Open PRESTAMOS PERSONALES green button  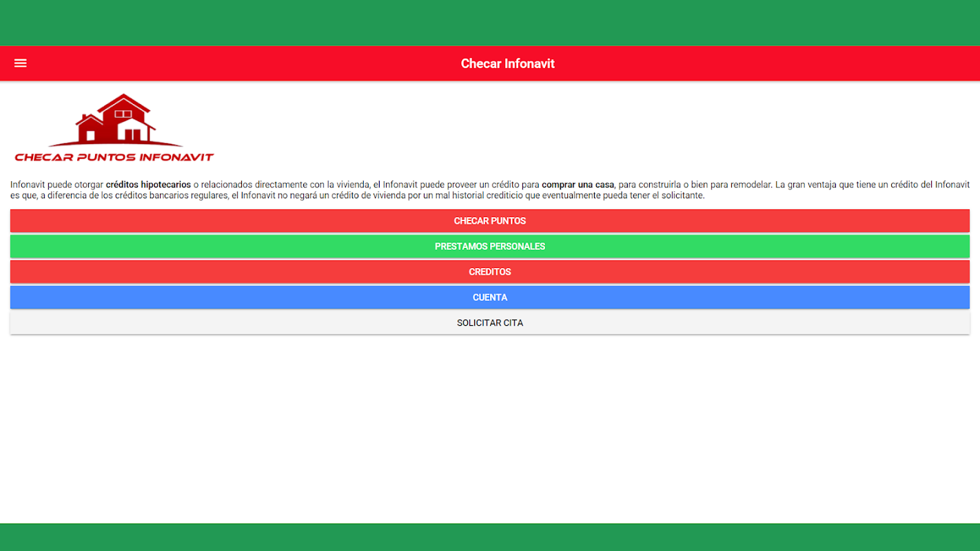(x=490, y=247)
